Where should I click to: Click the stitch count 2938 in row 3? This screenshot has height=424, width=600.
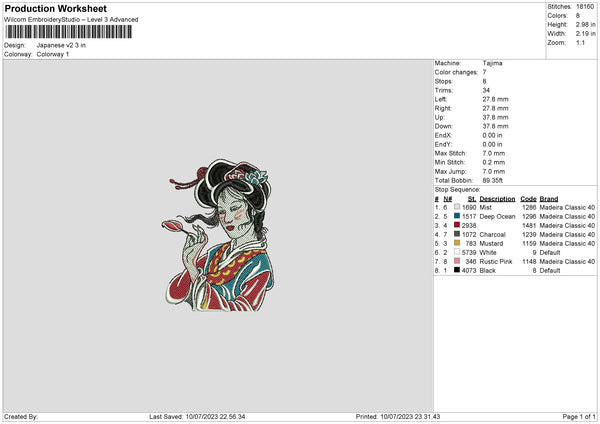click(x=469, y=225)
